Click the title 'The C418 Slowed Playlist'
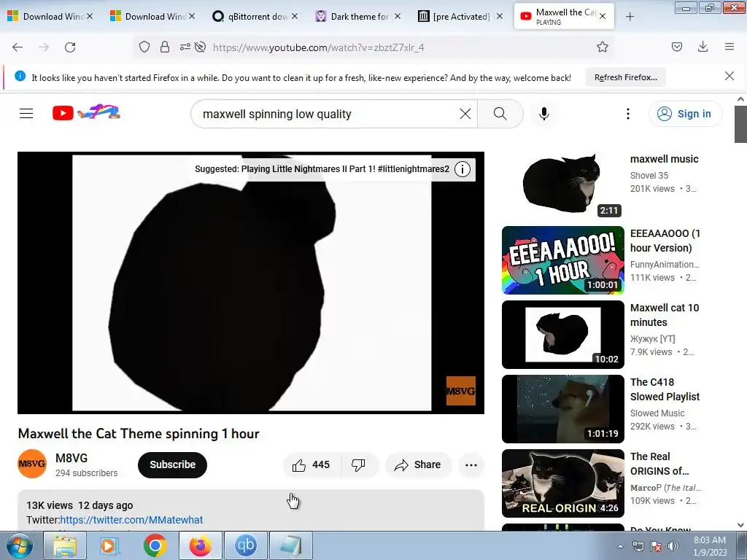 tap(665, 389)
